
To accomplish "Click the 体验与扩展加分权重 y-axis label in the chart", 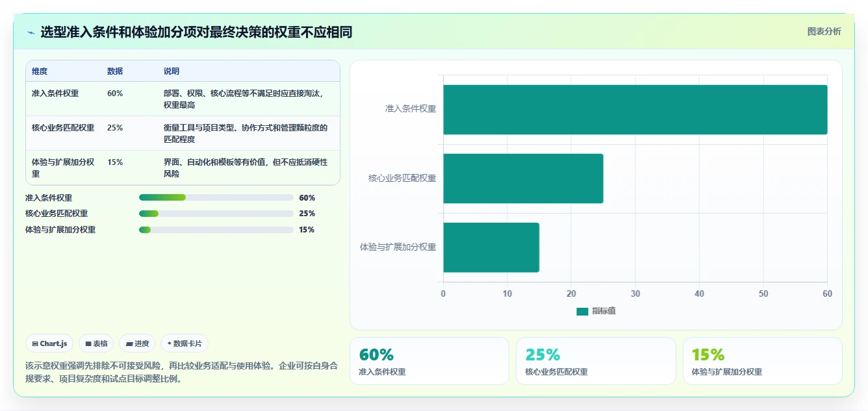I will pyautogui.click(x=398, y=247).
